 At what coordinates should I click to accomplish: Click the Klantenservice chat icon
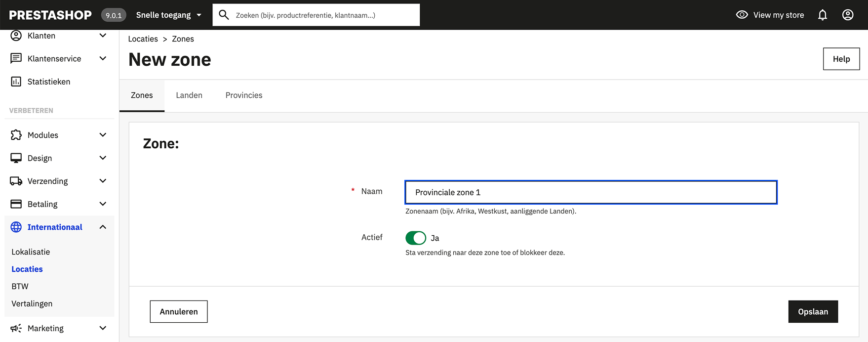tap(16, 58)
